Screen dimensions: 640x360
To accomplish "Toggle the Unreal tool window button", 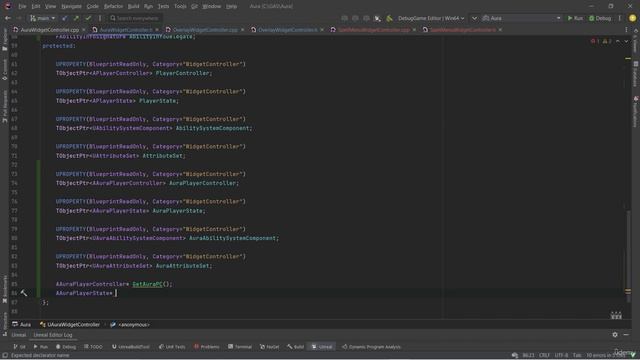I will (x=322, y=347).
